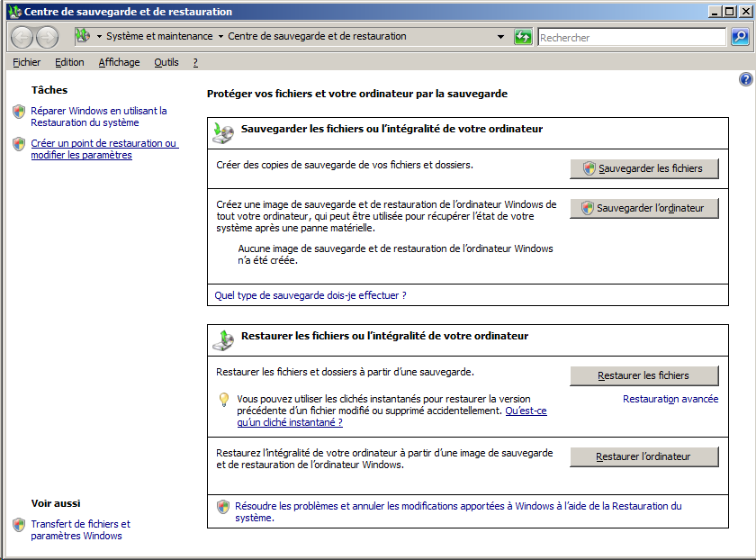The image size is (756, 560).
Task: Click Centre de sauvegarde et de restauration breadcrumb
Action: click(317, 36)
